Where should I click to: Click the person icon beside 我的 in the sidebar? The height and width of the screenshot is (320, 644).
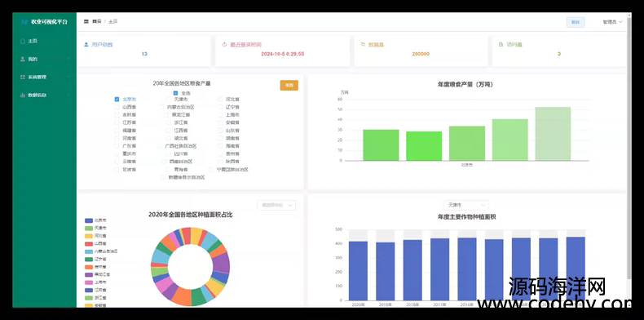(23, 60)
